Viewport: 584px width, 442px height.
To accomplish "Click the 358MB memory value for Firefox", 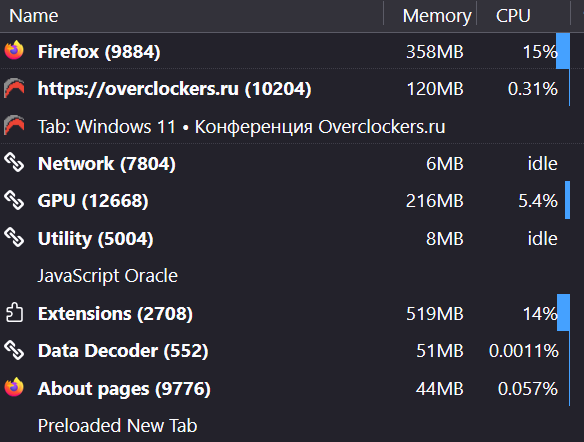I will click(x=435, y=52).
